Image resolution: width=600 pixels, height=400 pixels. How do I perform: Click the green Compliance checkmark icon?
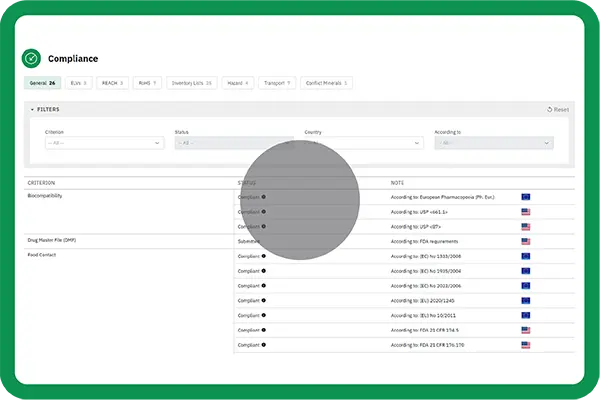coord(31,59)
